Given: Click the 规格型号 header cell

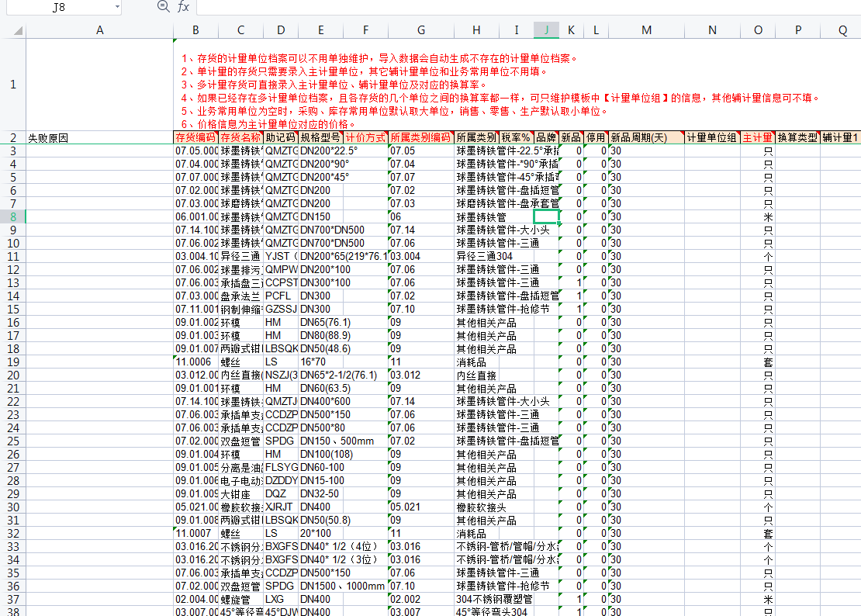Looking at the screenshot, I should 320,138.
